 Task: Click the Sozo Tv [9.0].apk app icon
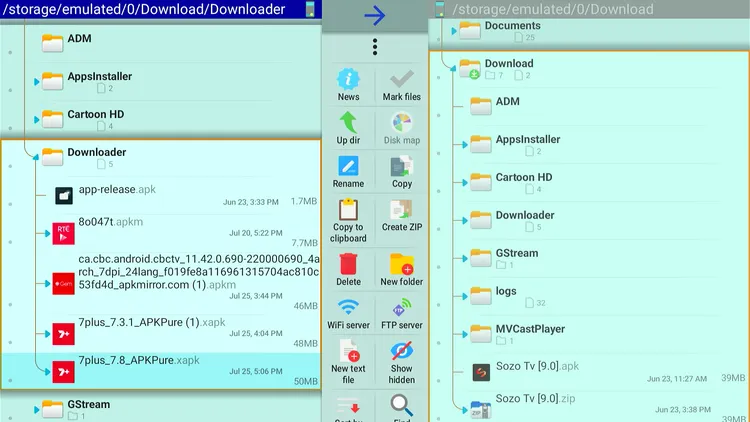(x=481, y=372)
